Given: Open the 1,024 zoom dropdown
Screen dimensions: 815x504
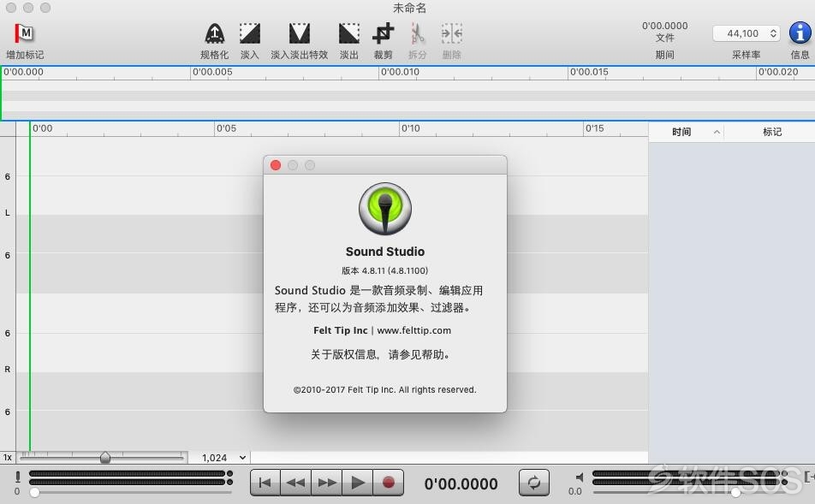Looking at the screenshot, I should click(x=223, y=458).
